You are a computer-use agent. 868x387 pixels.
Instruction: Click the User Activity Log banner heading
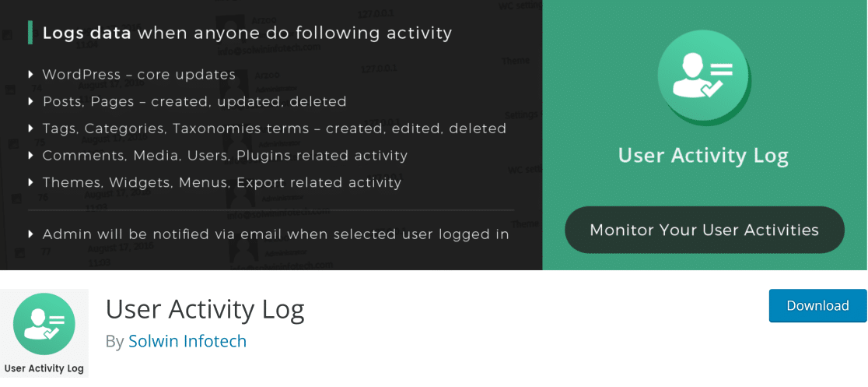703,157
